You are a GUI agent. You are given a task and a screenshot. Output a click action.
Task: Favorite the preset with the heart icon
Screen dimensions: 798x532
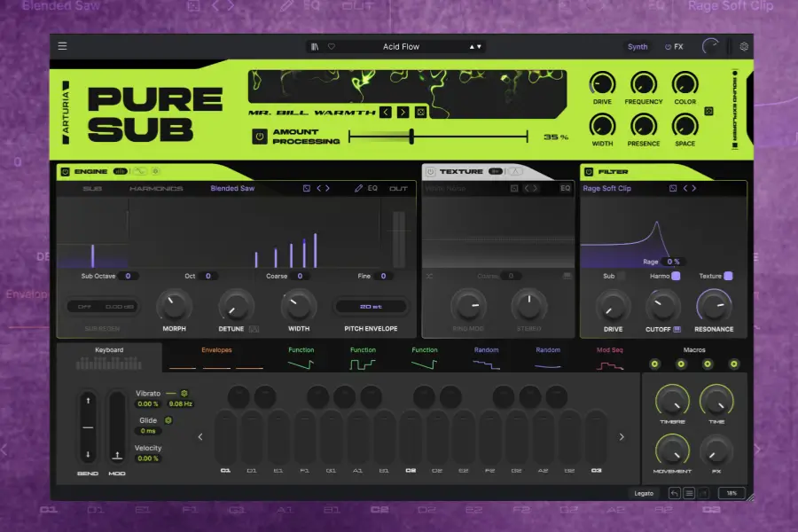pos(332,46)
